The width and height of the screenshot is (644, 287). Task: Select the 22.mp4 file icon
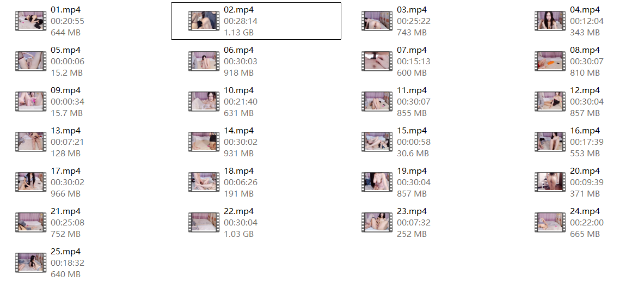click(204, 222)
